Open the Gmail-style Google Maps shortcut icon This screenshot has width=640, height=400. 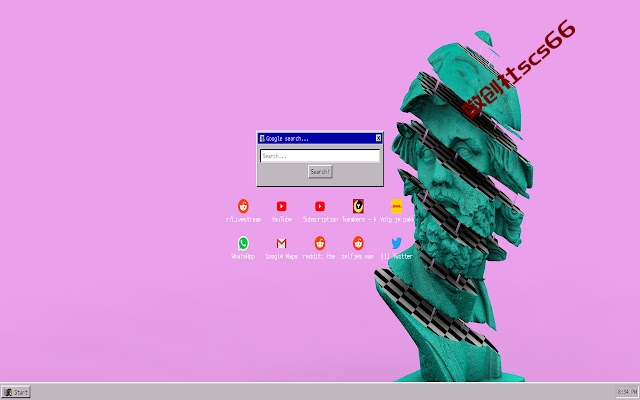point(282,243)
